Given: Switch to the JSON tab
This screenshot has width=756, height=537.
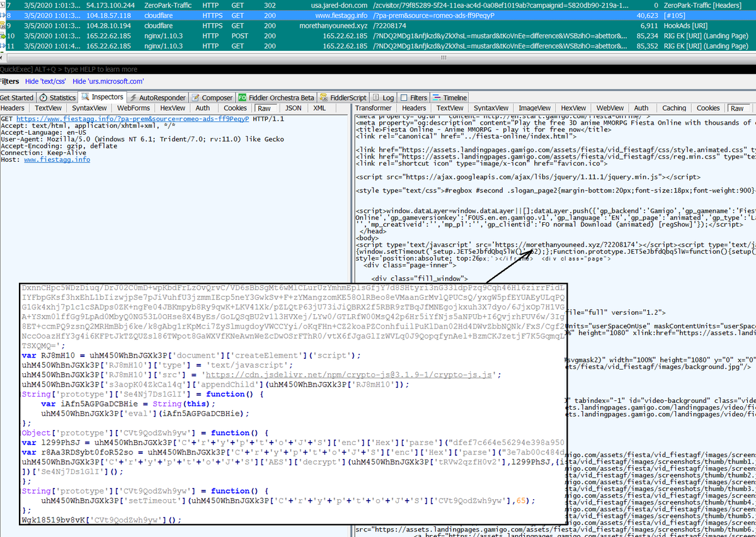Looking at the screenshot, I should click(293, 108).
